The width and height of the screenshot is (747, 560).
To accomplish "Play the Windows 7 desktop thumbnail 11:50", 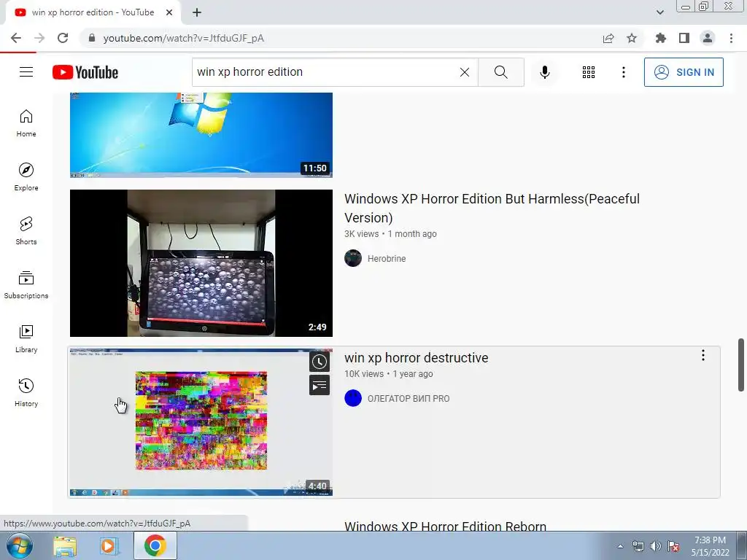I will 201,135.
